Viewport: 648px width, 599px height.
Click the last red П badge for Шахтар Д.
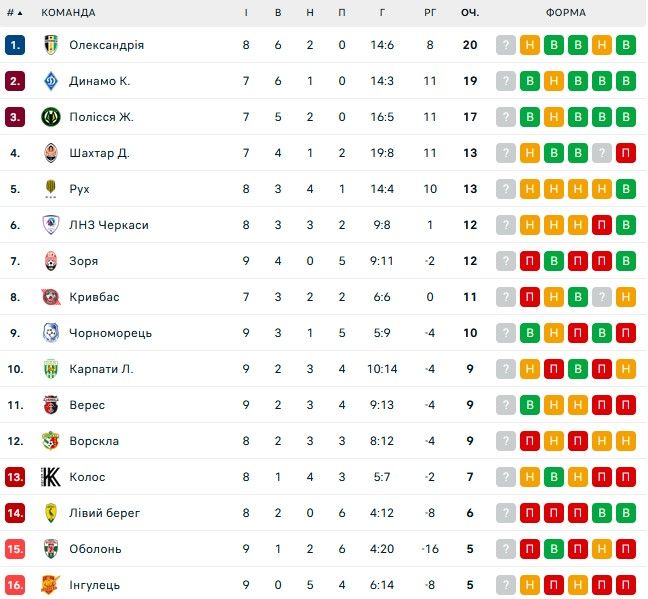[x=626, y=153]
